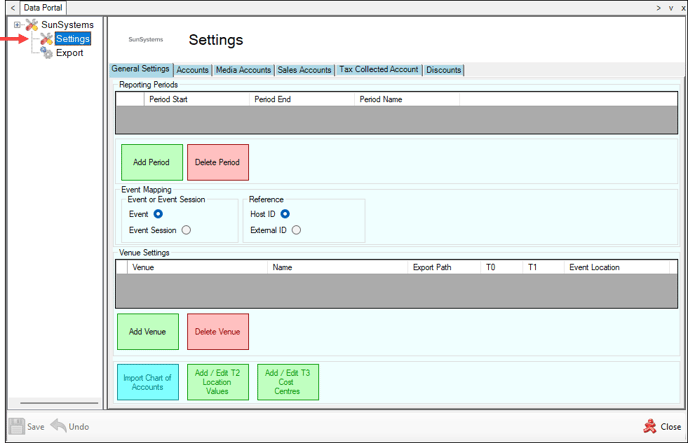Expand the SunSystems tree node
Screen dimensions: 688x443
(x=17, y=24)
